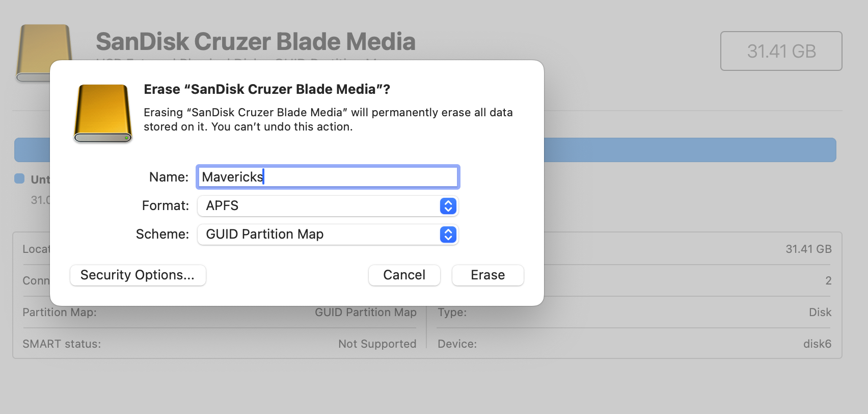868x414 pixels.
Task: Confirm with the Erase button
Action: 487,275
